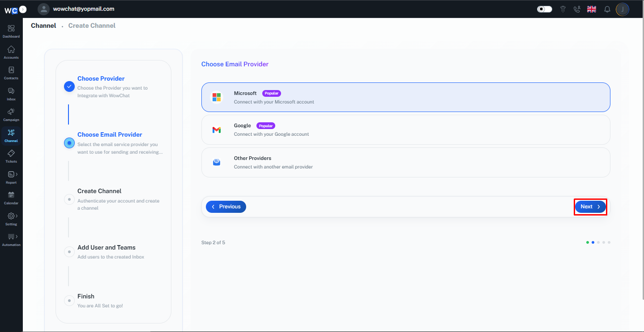
Task: Open Campaign from the sidebar
Action: [x=11, y=112]
